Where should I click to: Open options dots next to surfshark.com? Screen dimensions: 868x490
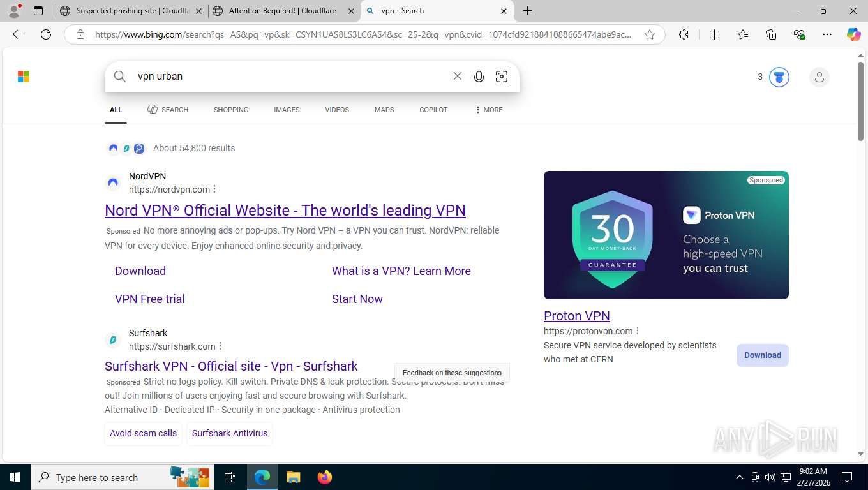[220, 346]
